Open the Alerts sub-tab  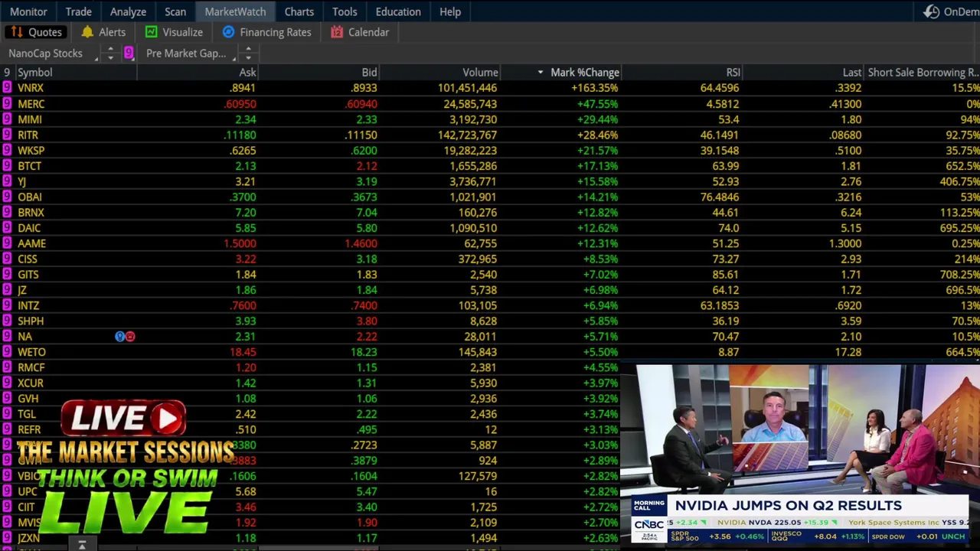pyautogui.click(x=103, y=32)
